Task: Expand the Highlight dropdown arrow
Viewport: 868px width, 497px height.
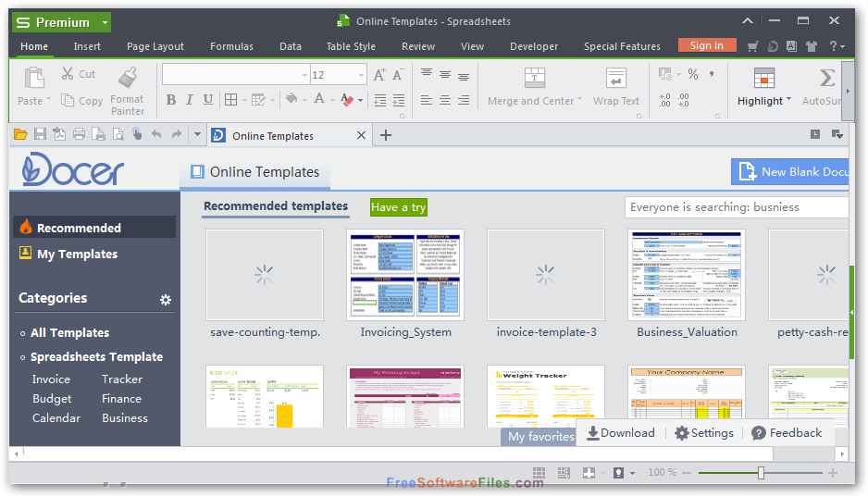Action: (788, 100)
